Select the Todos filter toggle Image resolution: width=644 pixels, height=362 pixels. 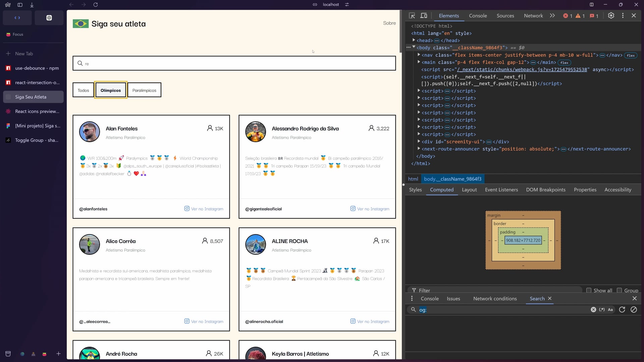pos(83,90)
